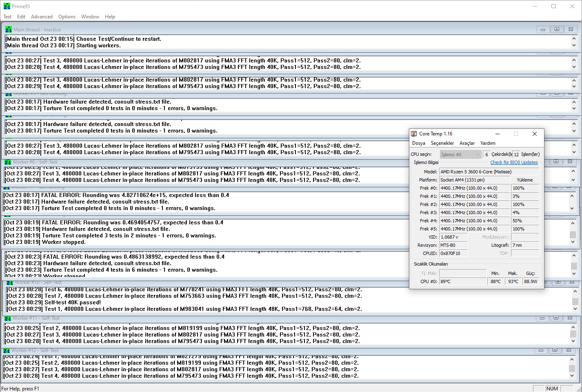The height and width of the screenshot is (392, 582).
Task: Click the 'Rounding was 4.82710624e+15' fatal error line
Action: [x=116, y=195]
